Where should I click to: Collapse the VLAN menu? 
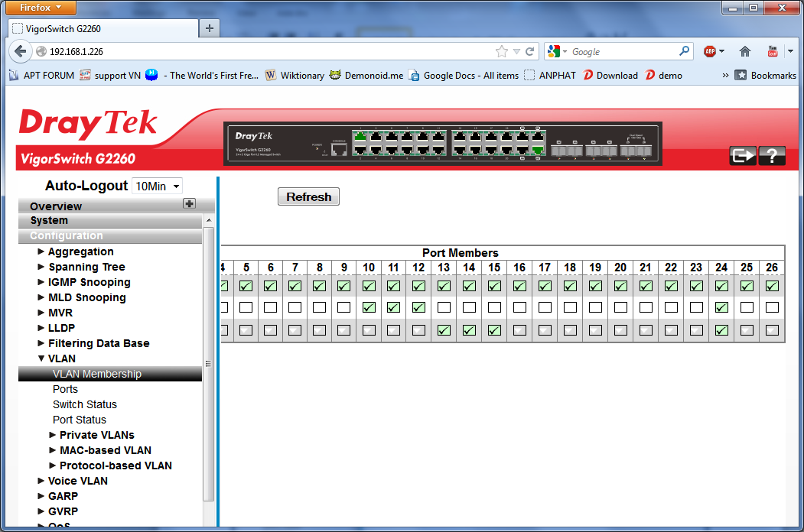(x=57, y=358)
